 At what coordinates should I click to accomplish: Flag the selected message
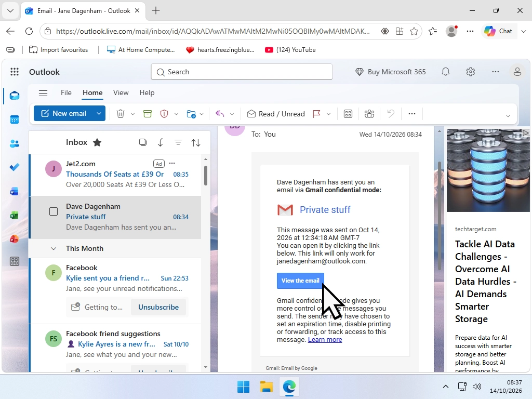coord(316,114)
